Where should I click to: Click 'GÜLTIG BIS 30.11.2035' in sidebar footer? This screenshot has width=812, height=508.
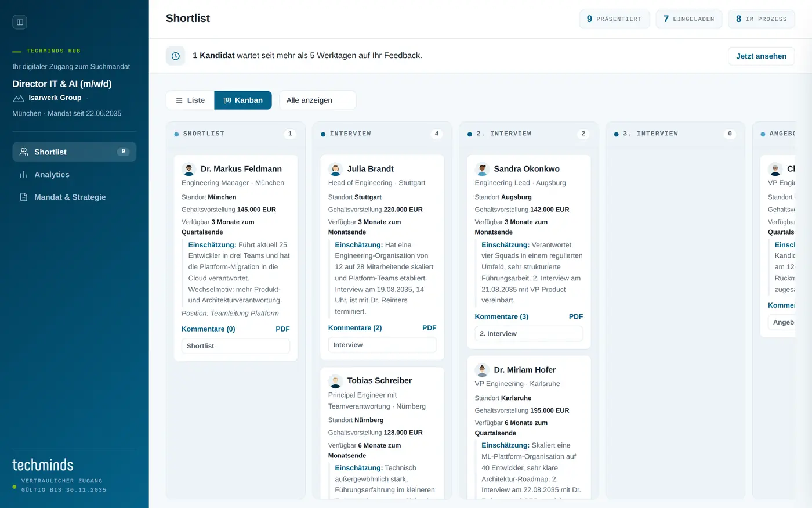coord(64,491)
